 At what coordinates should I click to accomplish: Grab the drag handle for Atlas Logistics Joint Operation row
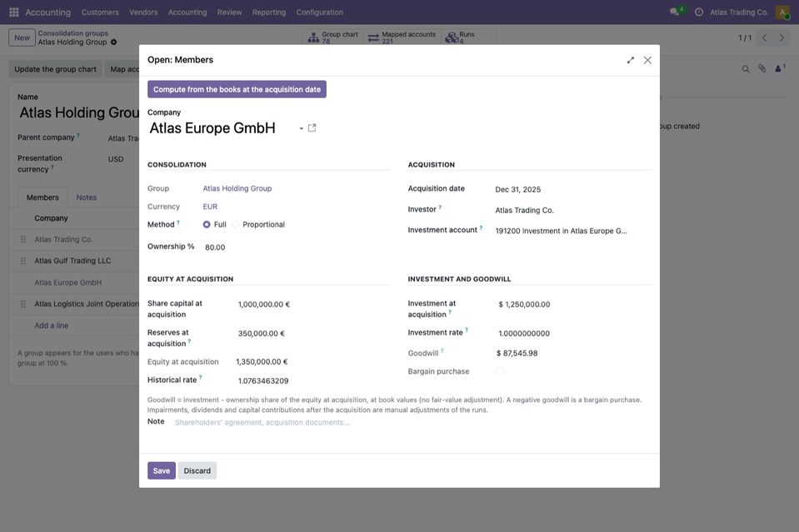click(x=23, y=304)
